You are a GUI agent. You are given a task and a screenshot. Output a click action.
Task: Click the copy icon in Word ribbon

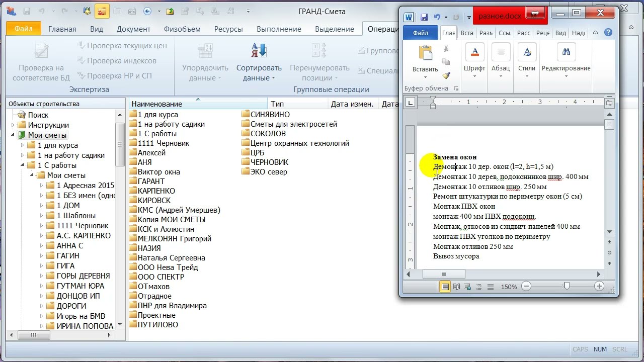[x=446, y=62]
